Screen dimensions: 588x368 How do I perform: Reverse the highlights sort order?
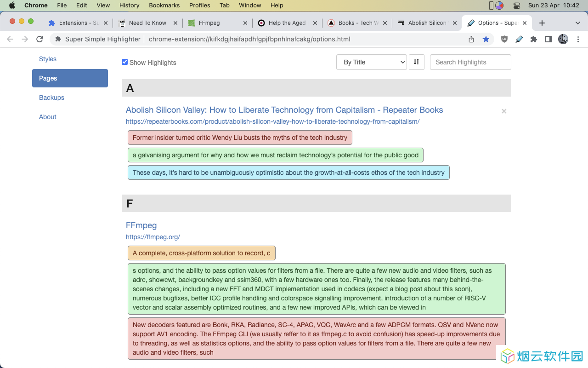coord(417,62)
